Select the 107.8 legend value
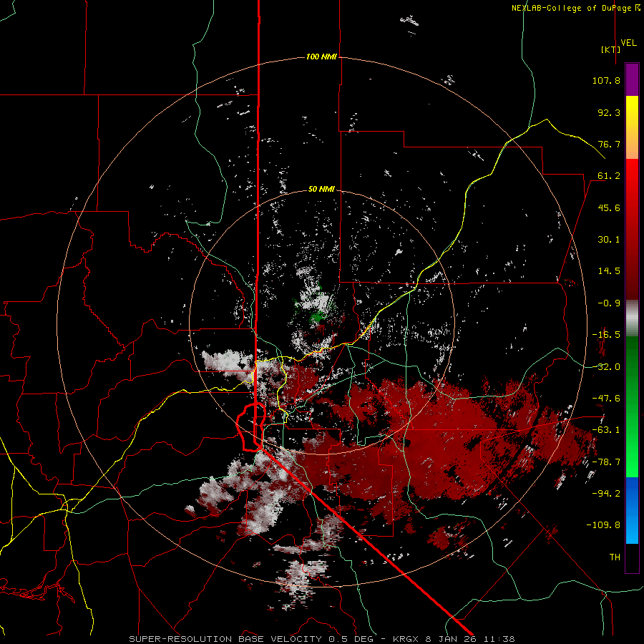644x644 pixels. [x=606, y=80]
